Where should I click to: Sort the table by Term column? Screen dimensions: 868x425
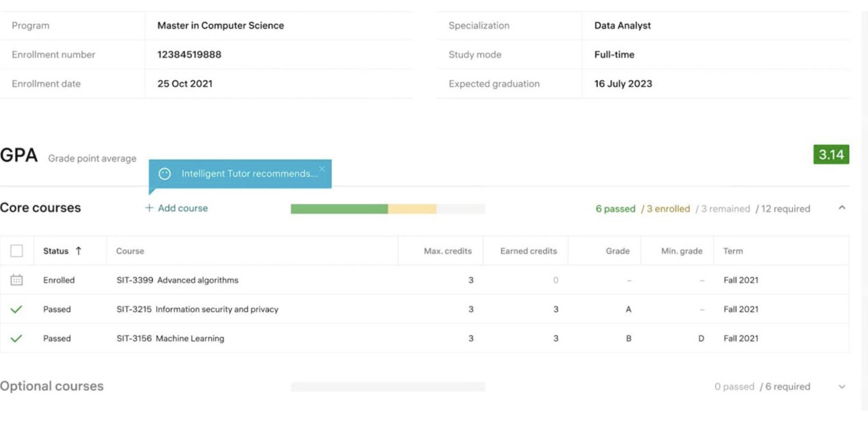pos(733,251)
